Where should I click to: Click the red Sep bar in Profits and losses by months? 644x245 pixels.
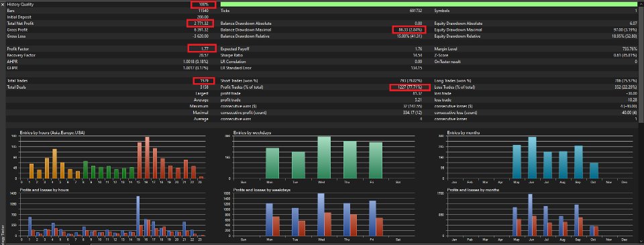coord(580,226)
